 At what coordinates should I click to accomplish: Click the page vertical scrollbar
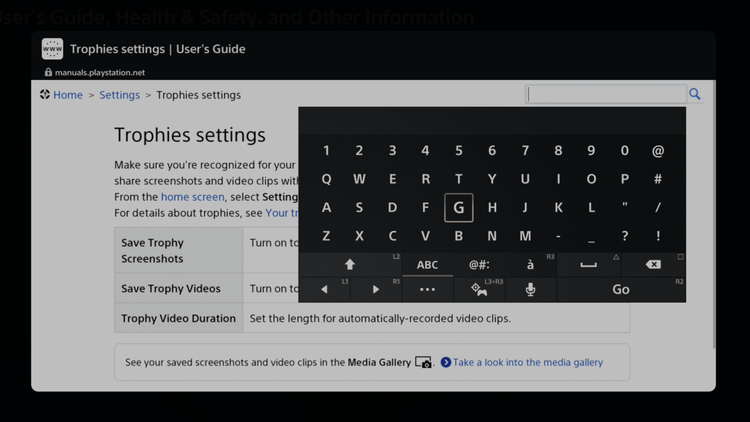coord(714,215)
